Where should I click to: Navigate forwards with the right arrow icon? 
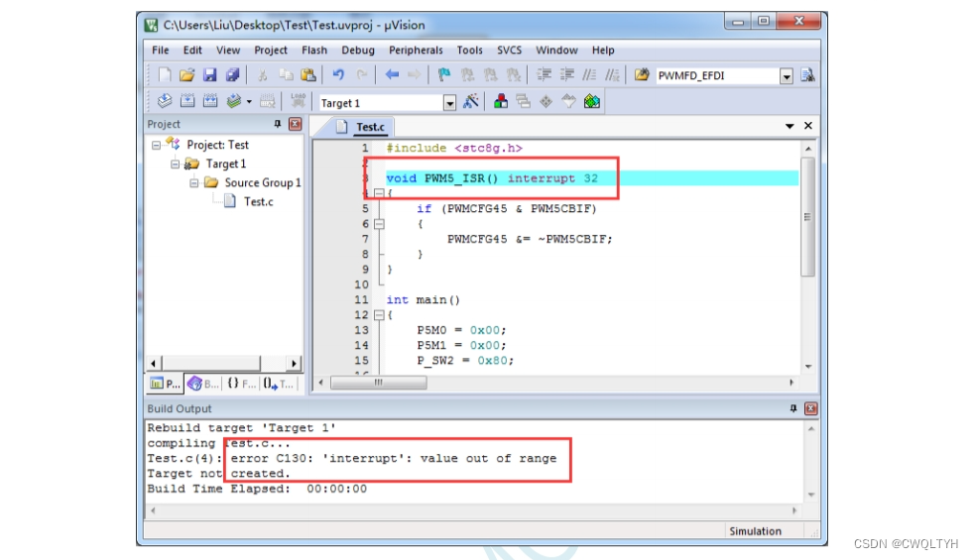[414, 75]
